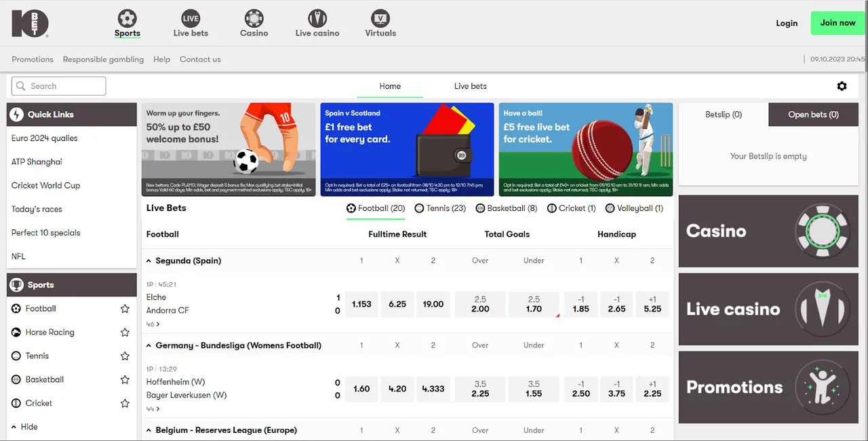Click inside the Search field
This screenshot has height=441, width=868.
coord(58,86)
